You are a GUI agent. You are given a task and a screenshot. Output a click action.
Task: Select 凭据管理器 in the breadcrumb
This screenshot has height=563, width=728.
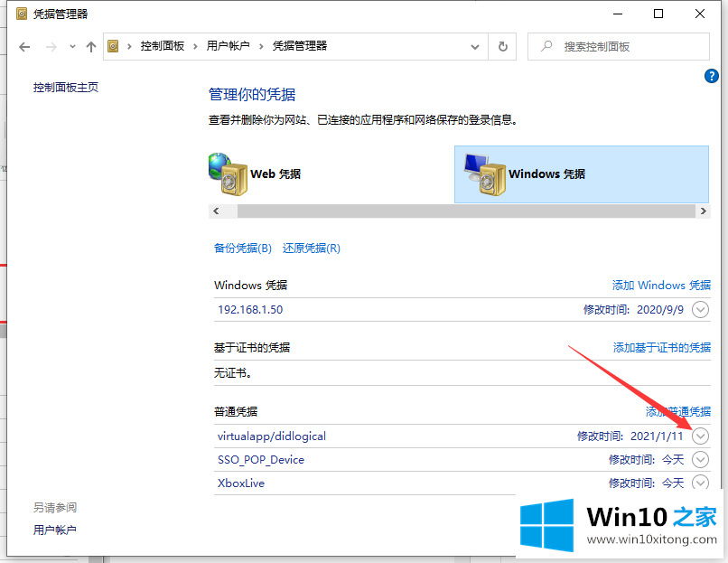point(300,46)
